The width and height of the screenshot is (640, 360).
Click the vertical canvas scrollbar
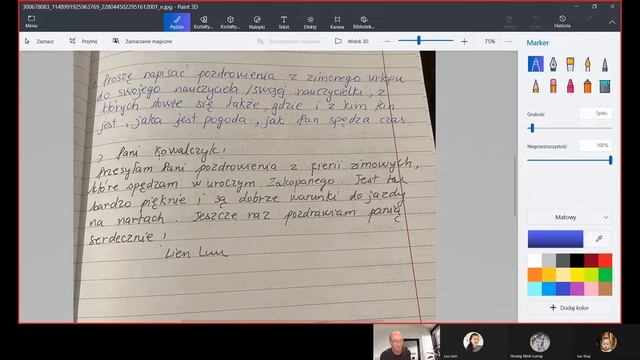515,187
